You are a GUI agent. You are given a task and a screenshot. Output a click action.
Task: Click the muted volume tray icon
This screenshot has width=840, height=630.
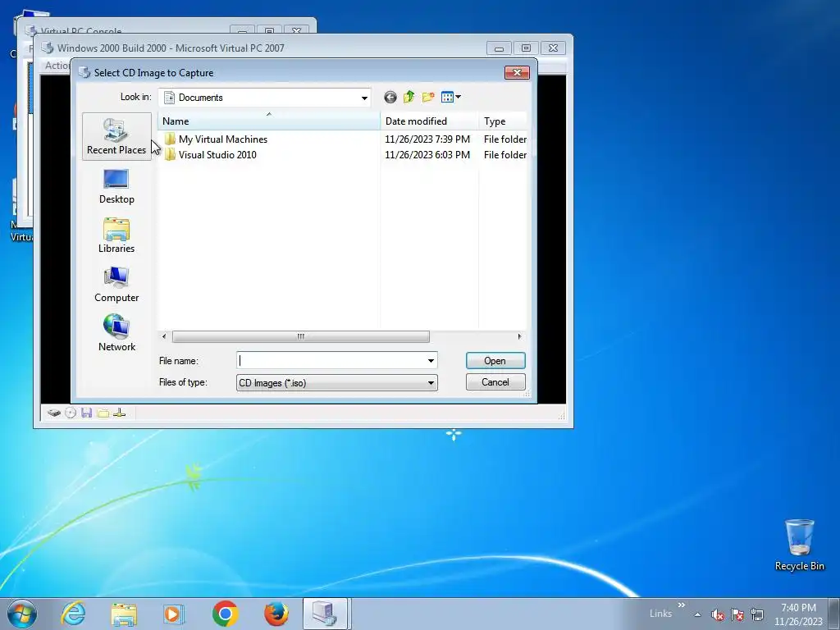[x=718, y=614]
